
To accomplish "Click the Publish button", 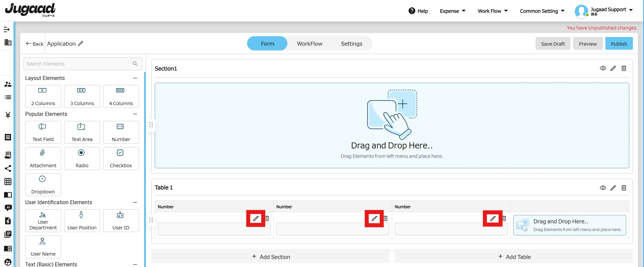I will [618, 44].
